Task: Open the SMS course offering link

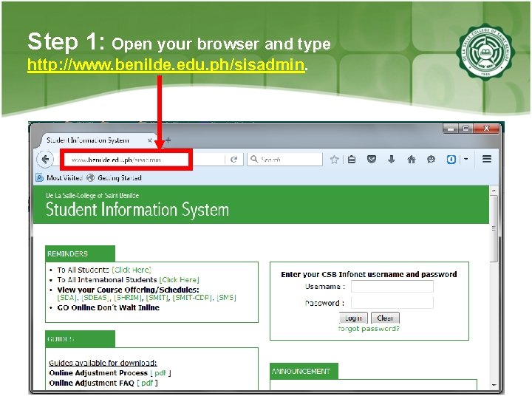Action: [226, 298]
